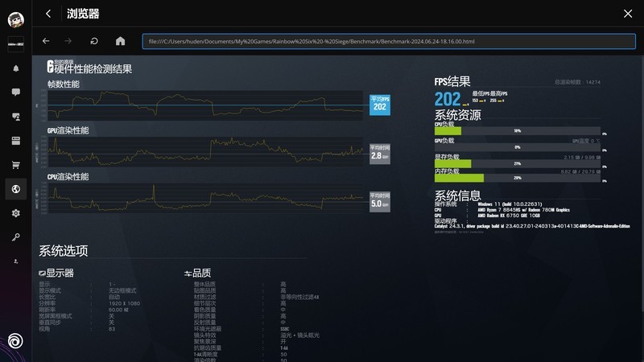Click the 品质 section title
Screen dimensions: 644x362
[x=202, y=273]
